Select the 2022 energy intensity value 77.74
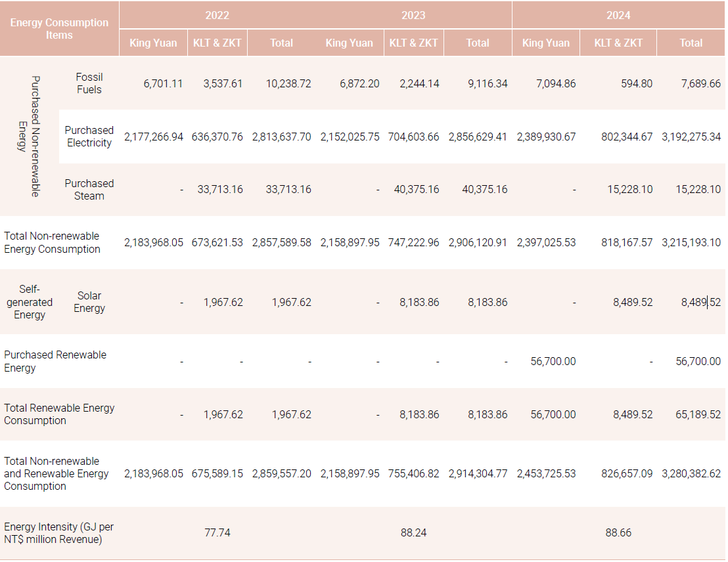728x562 pixels. (x=217, y=532)
